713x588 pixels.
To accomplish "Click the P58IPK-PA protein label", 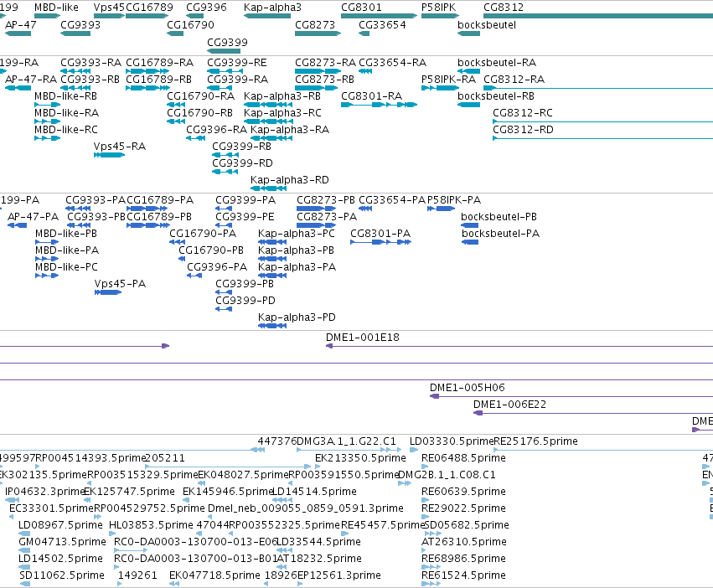I will click(x=454, y=200).
